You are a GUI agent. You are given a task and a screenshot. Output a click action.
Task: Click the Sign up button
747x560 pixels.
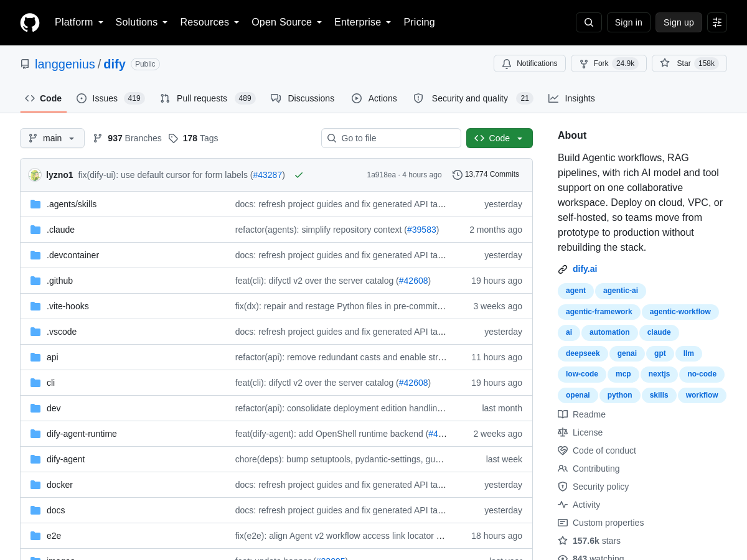click(679, 22)
